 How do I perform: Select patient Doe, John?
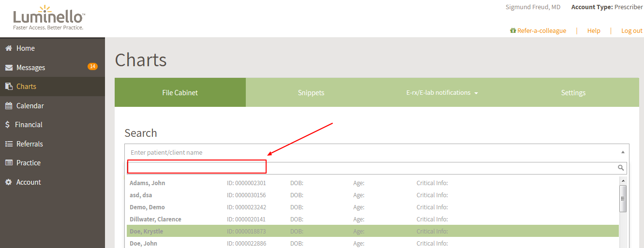[373, 243]
